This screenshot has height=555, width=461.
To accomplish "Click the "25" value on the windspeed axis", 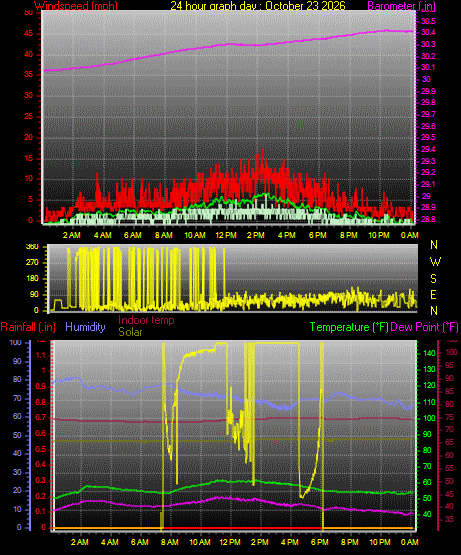I will [29, 116].
